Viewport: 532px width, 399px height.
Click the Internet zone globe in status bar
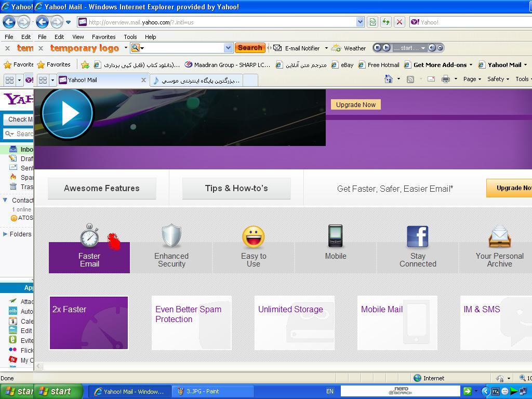(x=417, y=378)
